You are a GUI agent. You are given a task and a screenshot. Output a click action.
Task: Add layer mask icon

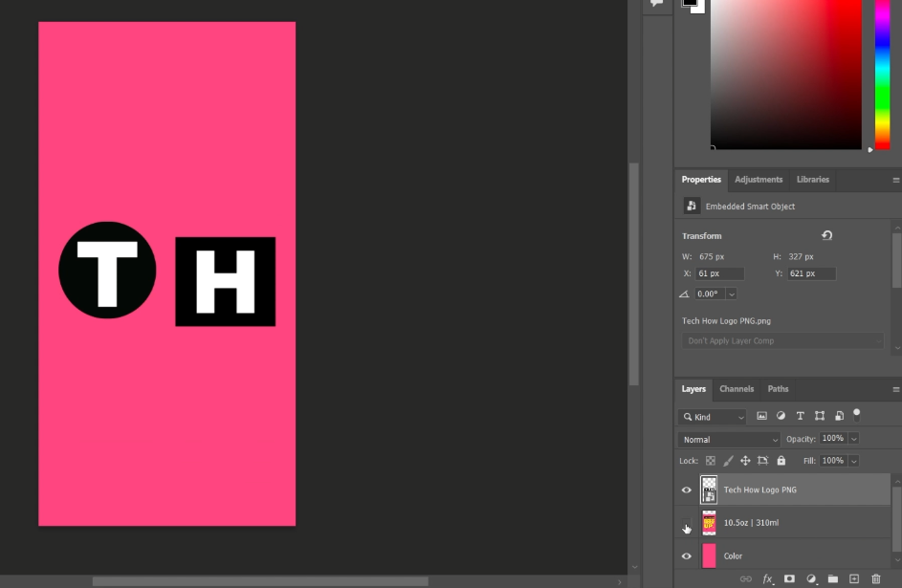pyautogui.click(x=789, y=578)
